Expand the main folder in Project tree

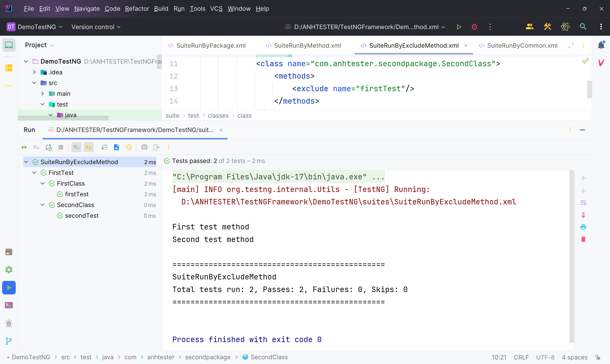point(42,94)
